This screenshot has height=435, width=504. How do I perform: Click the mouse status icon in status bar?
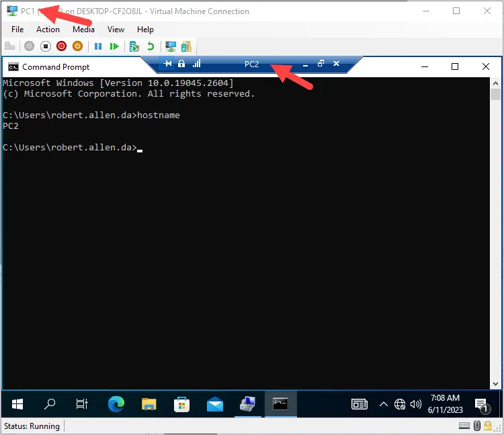pyautogui.click(x=477, y=426)
